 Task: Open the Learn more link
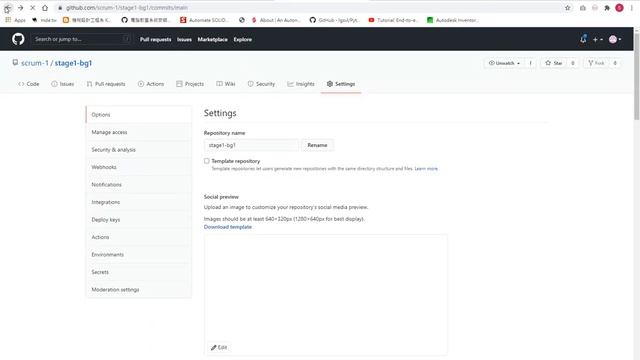426,169
